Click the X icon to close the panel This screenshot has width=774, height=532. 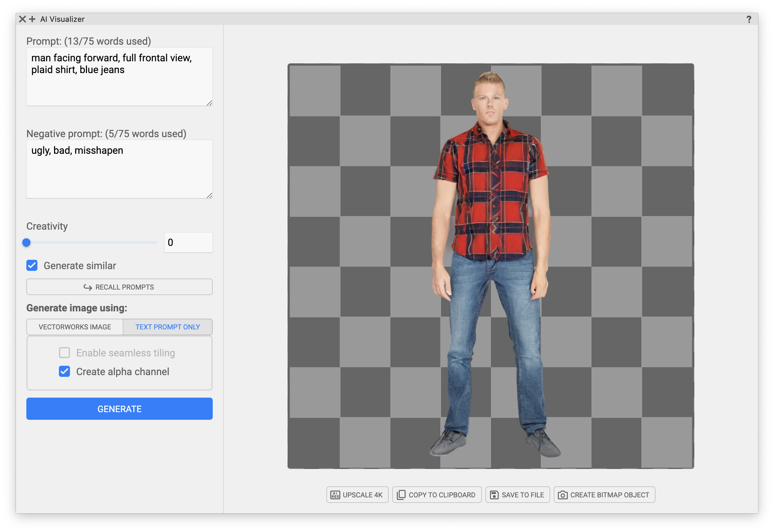pos(22,19)
